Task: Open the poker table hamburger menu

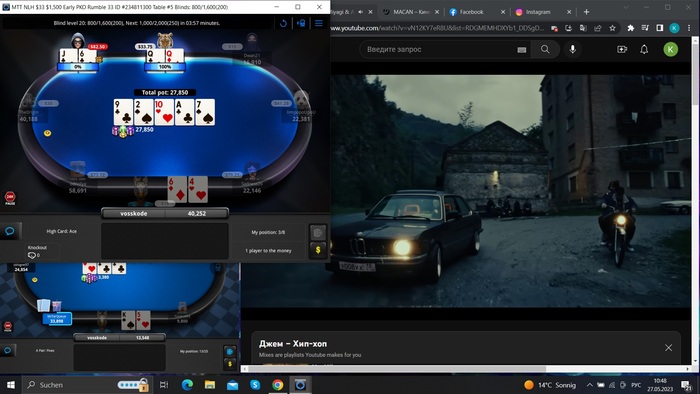Action: click(x=319, y=23)
